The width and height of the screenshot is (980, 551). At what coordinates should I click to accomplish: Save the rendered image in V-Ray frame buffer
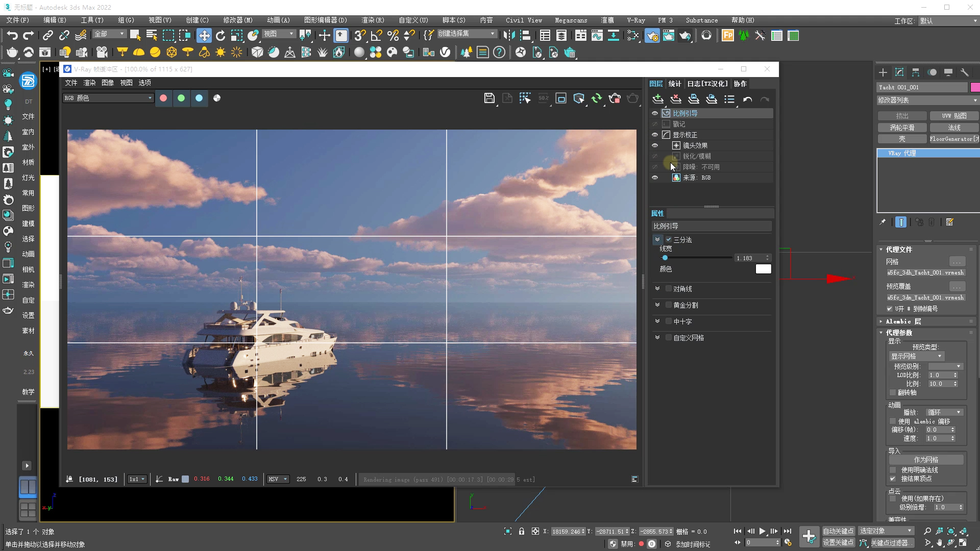[x=489, y=98]
